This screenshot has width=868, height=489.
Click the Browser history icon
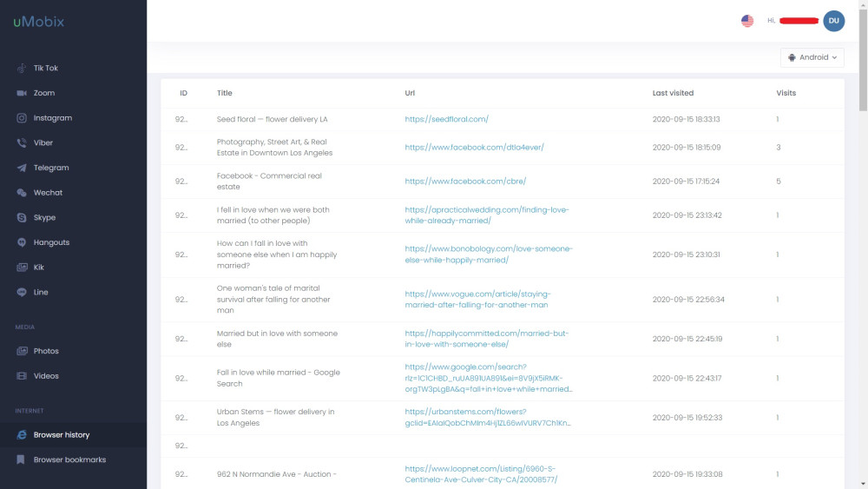pyautogui.click(x=22, y=435)
